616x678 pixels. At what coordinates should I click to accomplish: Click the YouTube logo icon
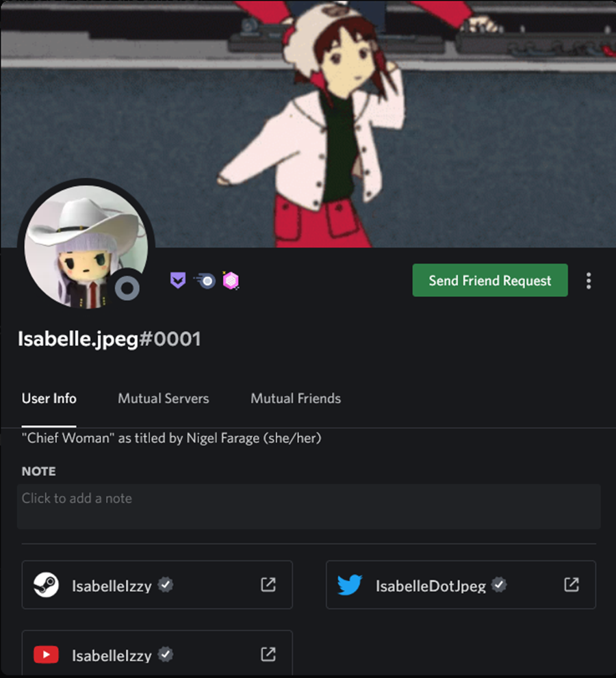pos(47,654)
